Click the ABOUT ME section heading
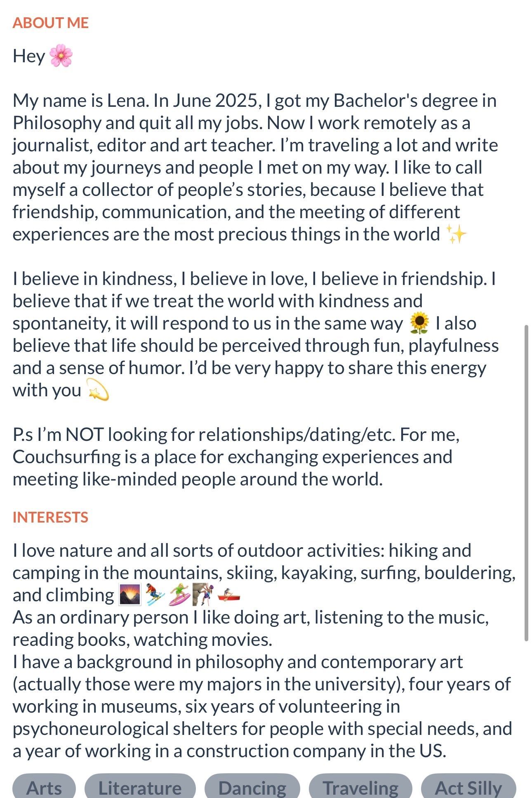Screen dimensions: 532x798 [51, 23]
